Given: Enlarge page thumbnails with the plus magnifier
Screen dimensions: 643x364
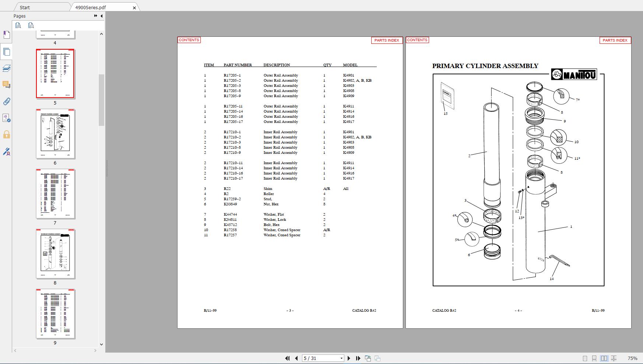Looking at the screenshot, I should pos(18,25).
